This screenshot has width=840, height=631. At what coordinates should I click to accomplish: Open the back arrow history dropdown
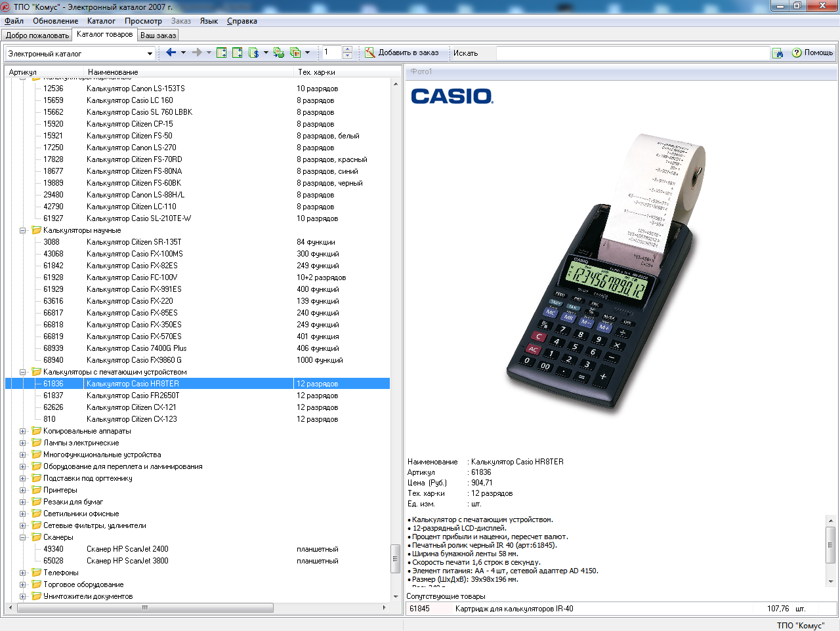(183, 52)
